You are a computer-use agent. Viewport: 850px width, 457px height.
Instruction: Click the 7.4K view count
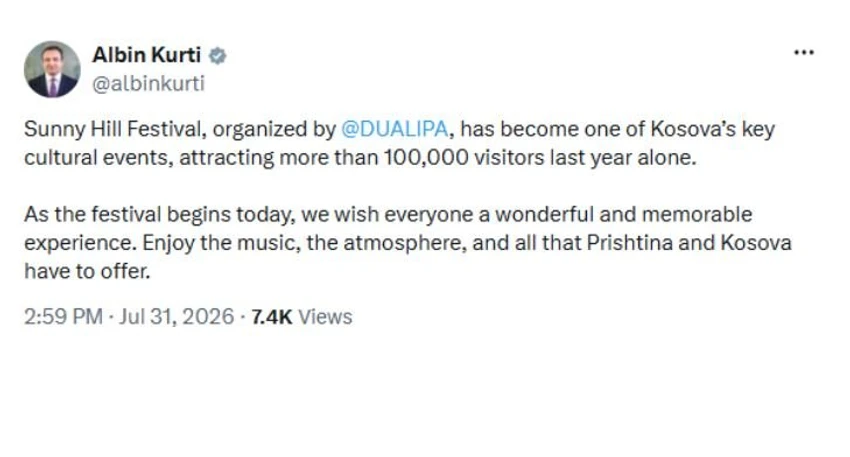[x=272, y=317]
